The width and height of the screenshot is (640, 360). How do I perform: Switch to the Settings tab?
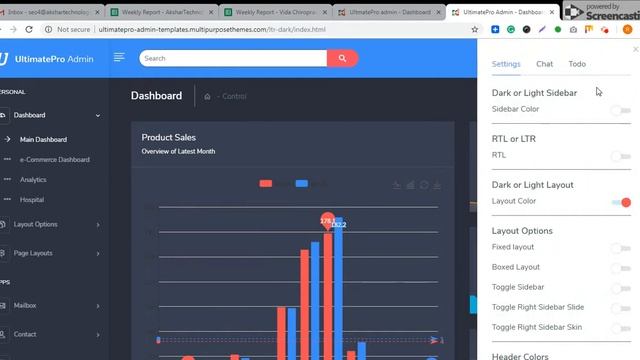tap(506, 64)
